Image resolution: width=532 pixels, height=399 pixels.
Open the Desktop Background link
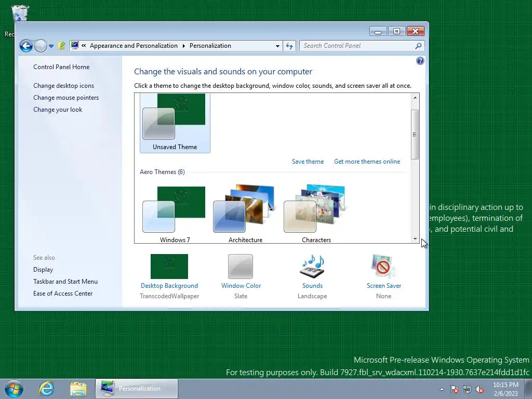(169, 286)
